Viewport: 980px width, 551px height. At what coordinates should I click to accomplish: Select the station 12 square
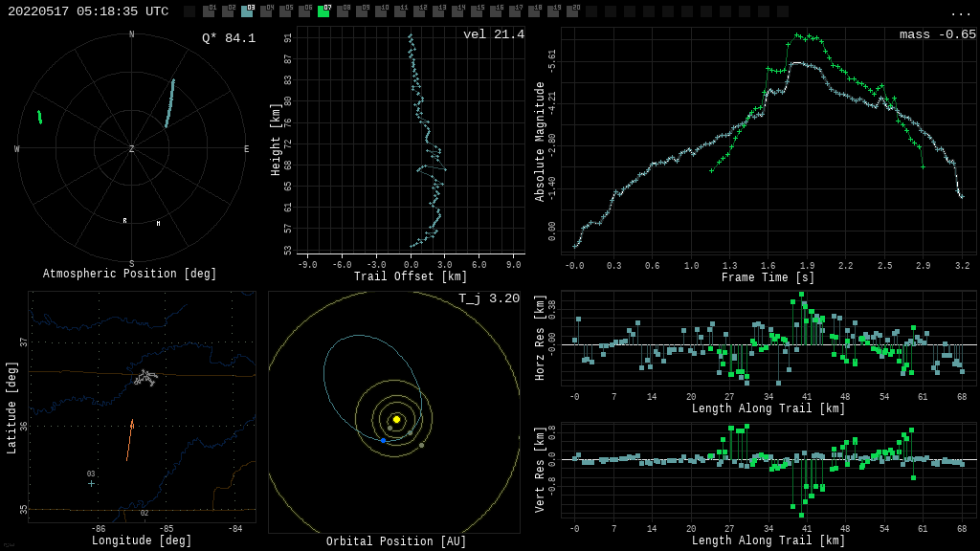[419, 11]
